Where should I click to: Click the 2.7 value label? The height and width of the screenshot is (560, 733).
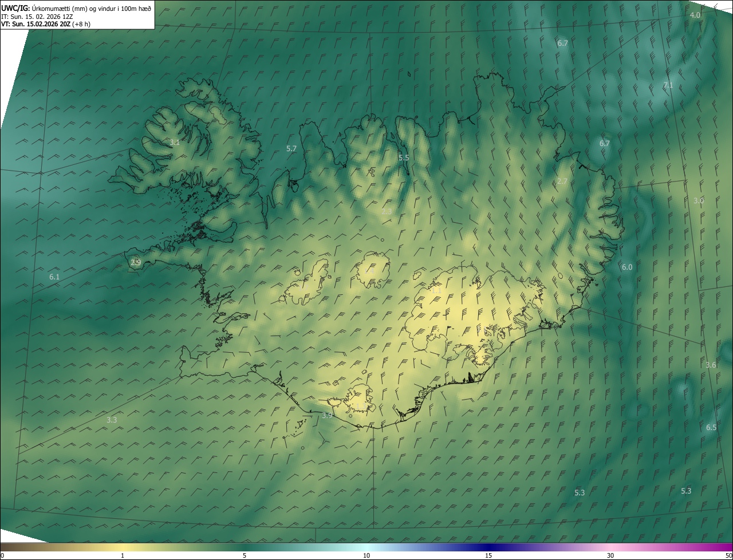point(562,181)
